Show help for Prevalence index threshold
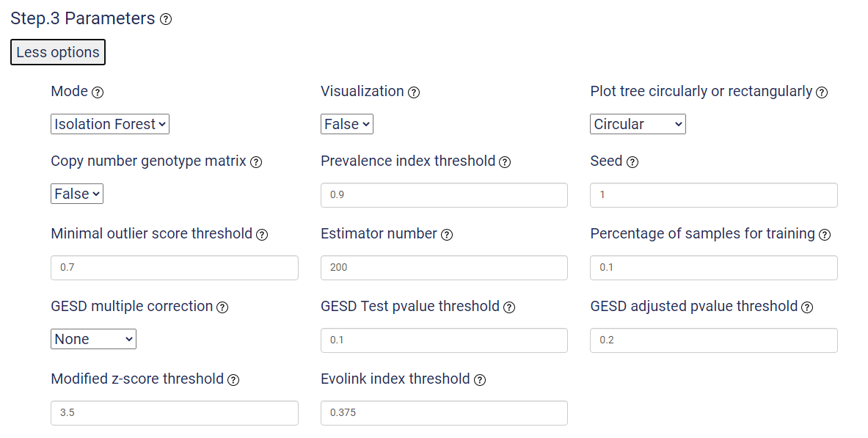868x438 pixels. pyautogui.click(x=505, y=162)
